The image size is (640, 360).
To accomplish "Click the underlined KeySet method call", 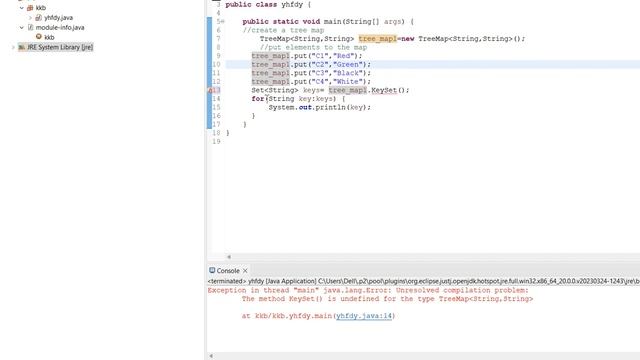I will pyautogui.click(x=384, y=90).
